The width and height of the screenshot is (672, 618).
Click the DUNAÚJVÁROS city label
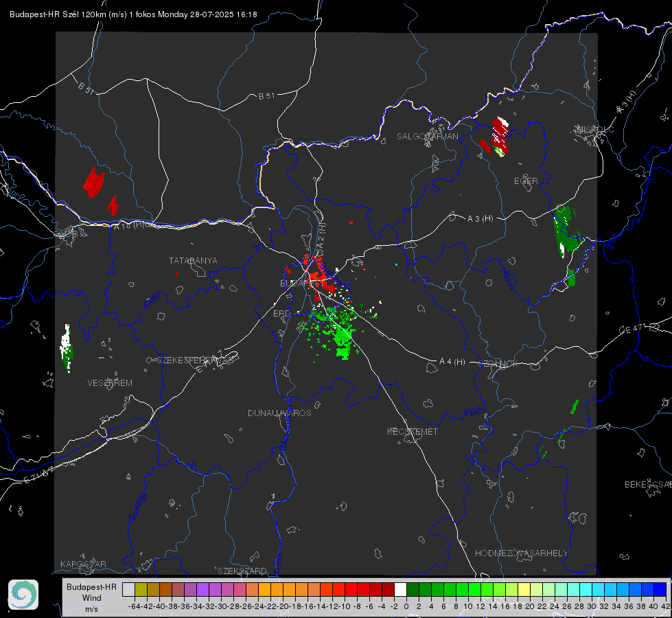coord(279,413)
